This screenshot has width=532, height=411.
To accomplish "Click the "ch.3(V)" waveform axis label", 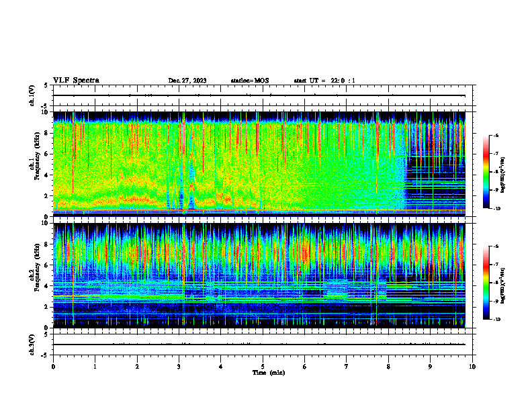I will (32, 345).
